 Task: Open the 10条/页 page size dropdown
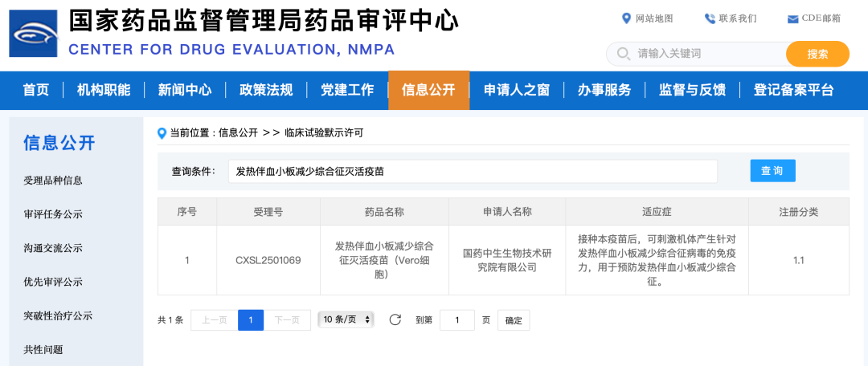(x=346, y=319)
